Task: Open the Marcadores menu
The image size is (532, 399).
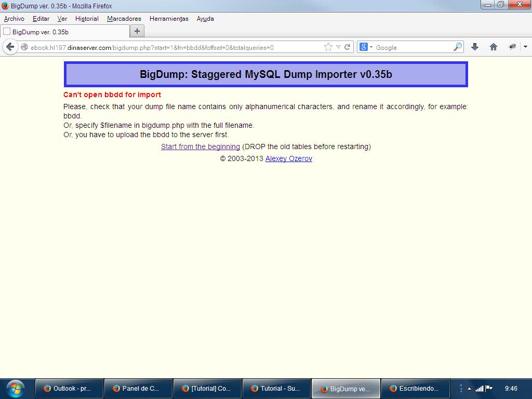Action: (x=124, y=19)
